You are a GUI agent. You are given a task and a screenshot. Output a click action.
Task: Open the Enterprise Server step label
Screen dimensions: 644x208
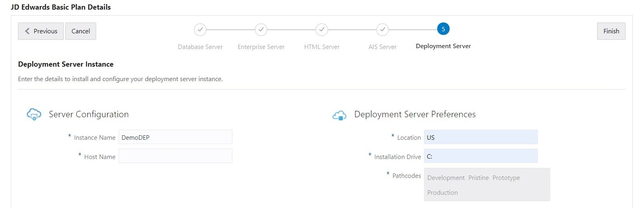click(261, 47)
